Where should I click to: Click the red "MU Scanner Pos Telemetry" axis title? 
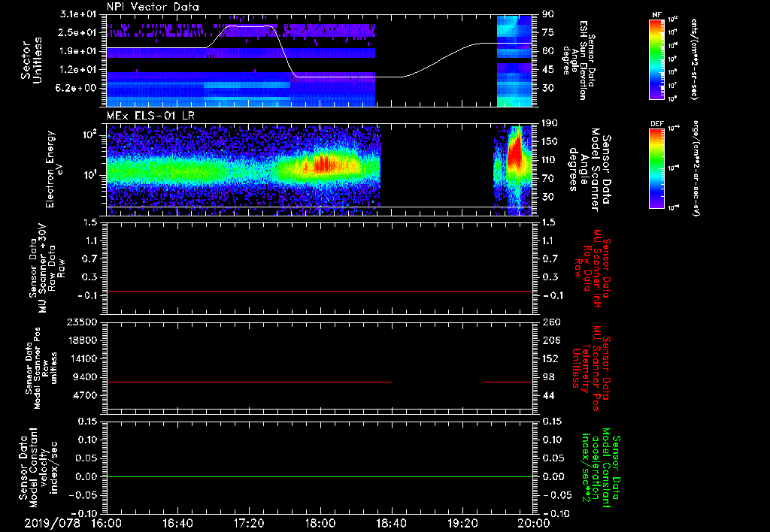(x=591, y=368)
